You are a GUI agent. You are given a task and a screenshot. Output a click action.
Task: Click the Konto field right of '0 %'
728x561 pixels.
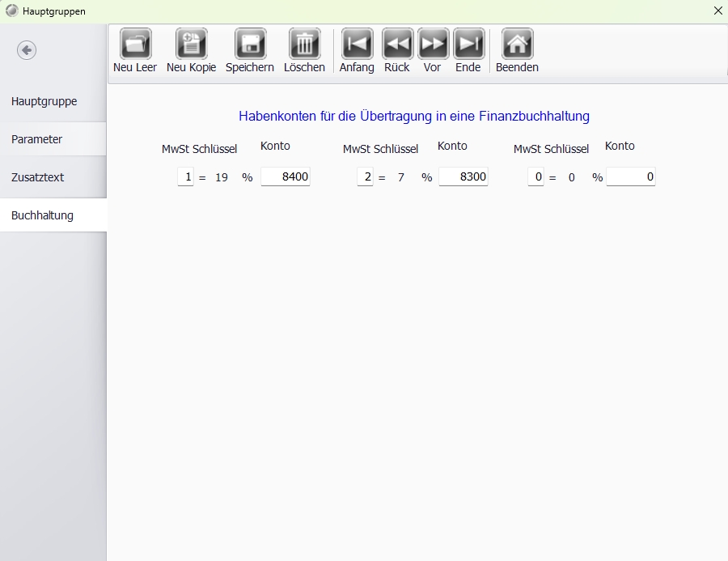pyautogui.click(x=631, y=176)
